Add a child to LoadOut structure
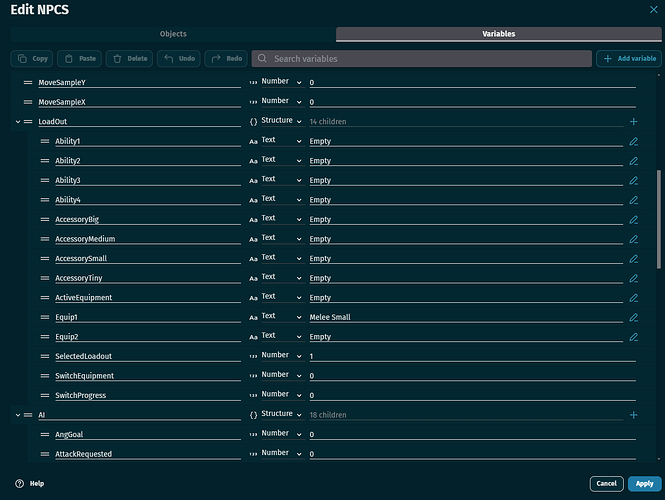Screen dimensions: 665x500 click(x=633, y=122)
